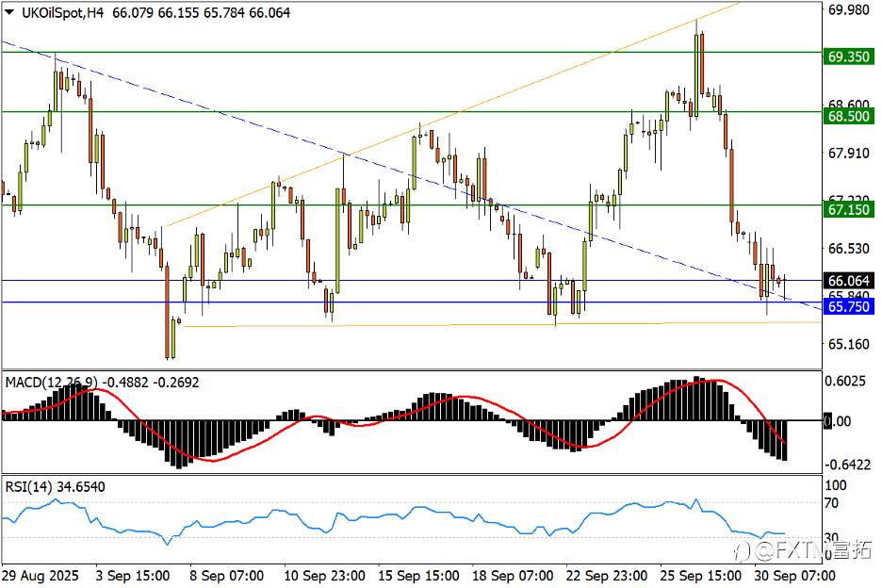This screenshot has width=882, height=588.
Task: Select the 69.350 green price label
Action: (849, 57)
